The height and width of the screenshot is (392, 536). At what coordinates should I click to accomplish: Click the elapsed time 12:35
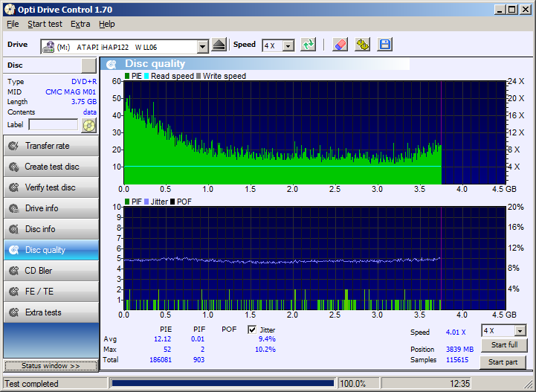(459, 384)
